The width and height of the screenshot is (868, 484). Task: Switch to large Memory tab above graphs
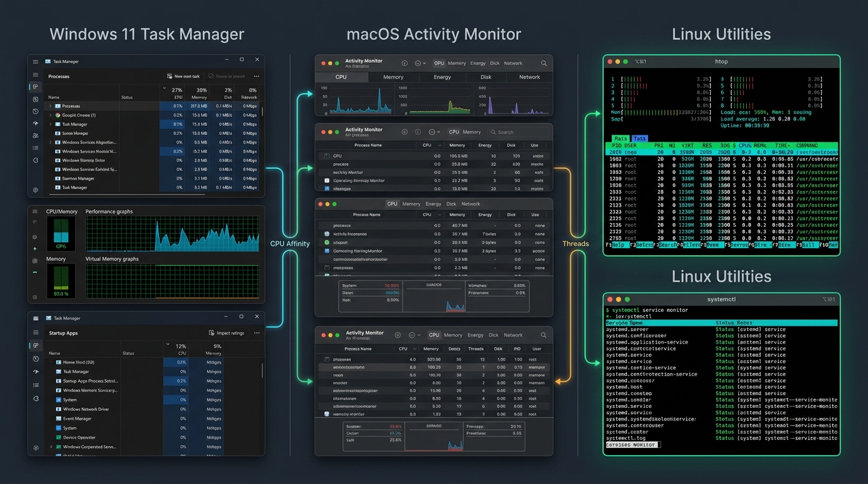[394, 77]
